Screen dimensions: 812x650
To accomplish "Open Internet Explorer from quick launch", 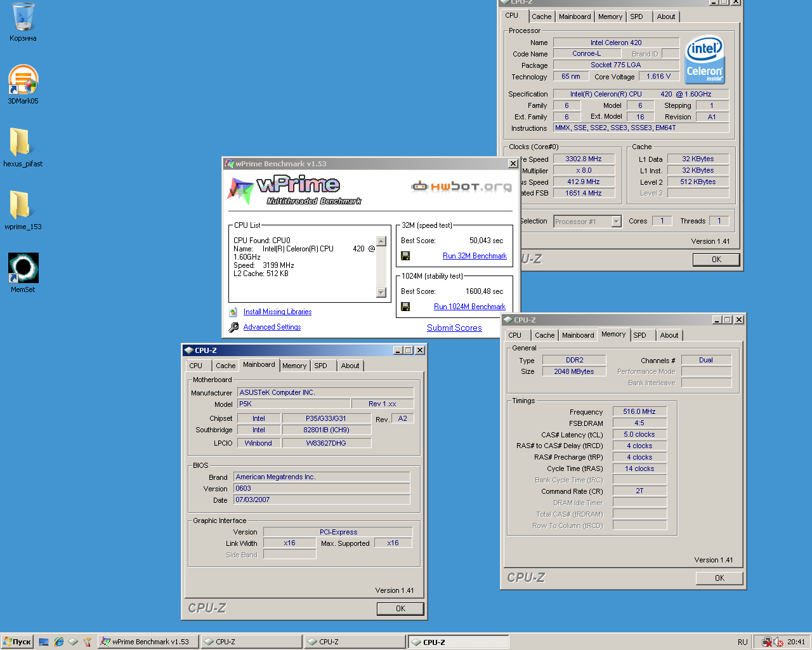I will pos(58,642).
